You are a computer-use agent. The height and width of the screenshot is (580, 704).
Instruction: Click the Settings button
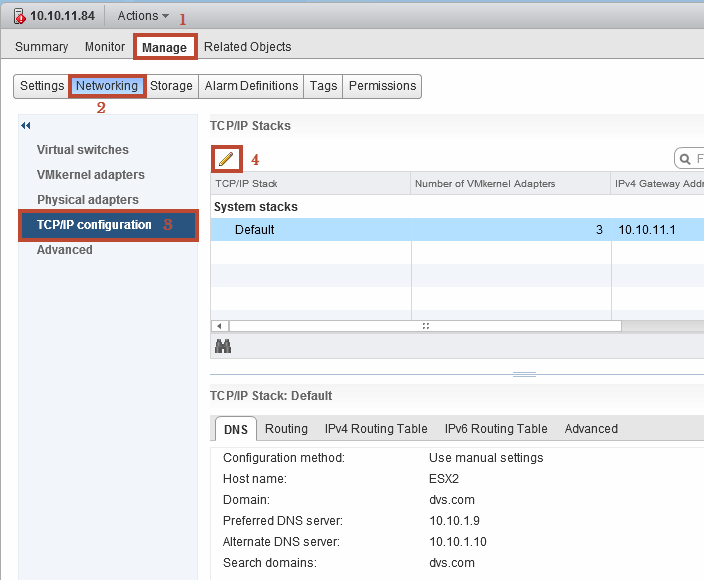[x=41, y=86]
